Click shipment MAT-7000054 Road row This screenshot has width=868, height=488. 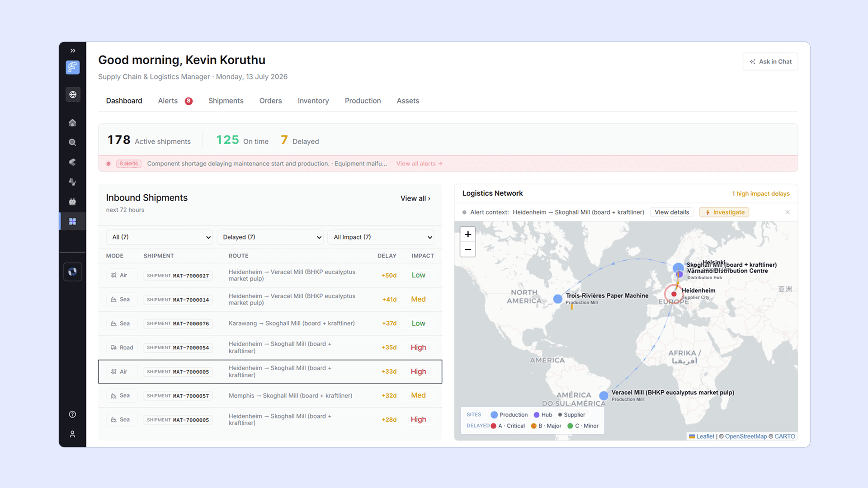[270, 347]
